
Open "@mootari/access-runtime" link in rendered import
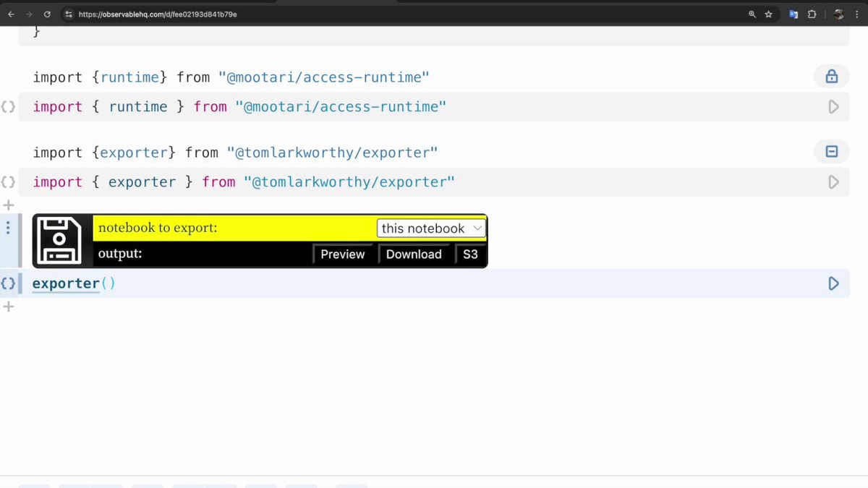click(x=324, y=77)
